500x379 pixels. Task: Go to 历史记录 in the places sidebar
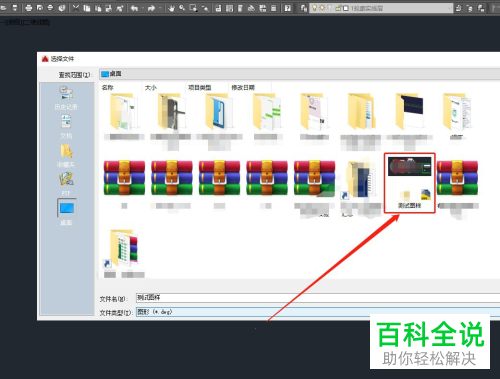[66, 97]
